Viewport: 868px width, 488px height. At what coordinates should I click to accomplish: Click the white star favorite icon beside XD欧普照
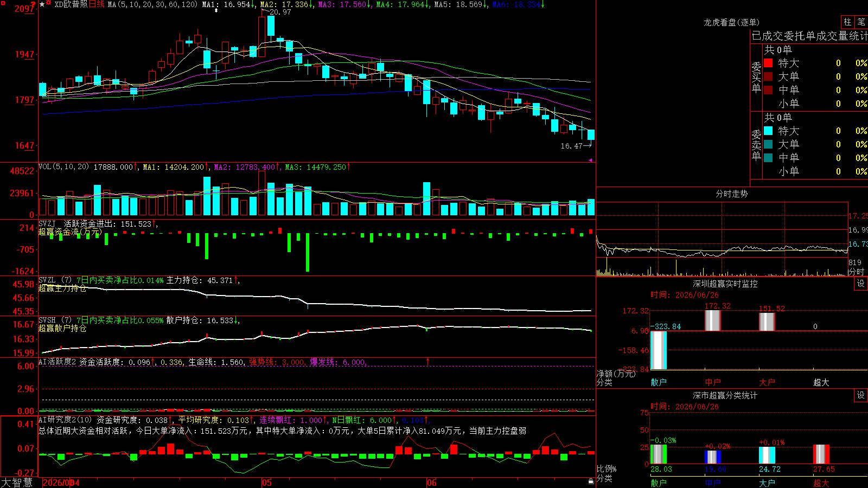(42, 4)
